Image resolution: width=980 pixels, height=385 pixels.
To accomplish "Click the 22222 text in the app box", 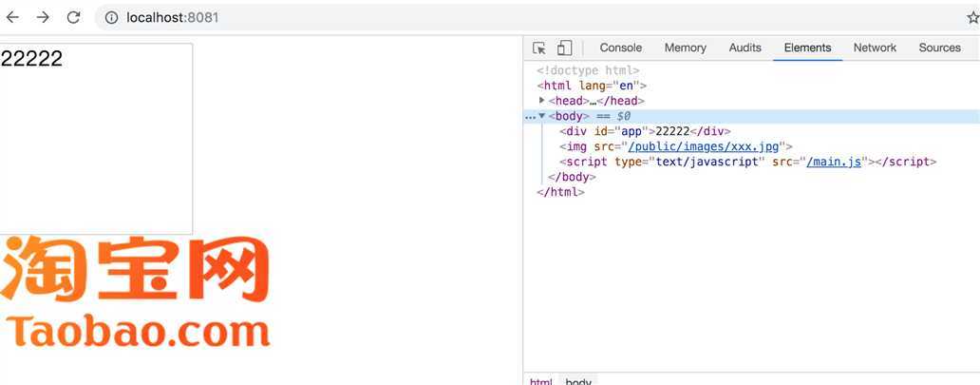I will click(32, 58).
